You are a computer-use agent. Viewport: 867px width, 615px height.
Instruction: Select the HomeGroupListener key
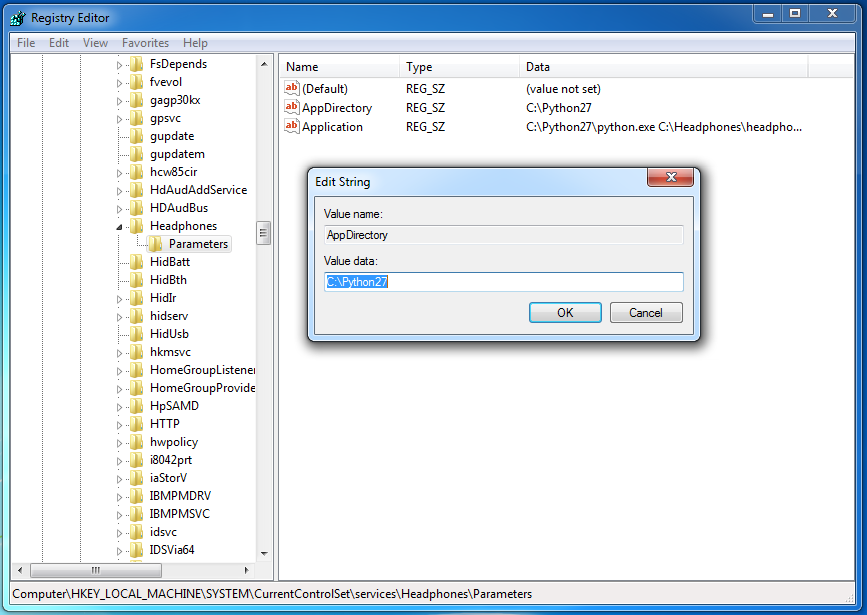(202, 370)
